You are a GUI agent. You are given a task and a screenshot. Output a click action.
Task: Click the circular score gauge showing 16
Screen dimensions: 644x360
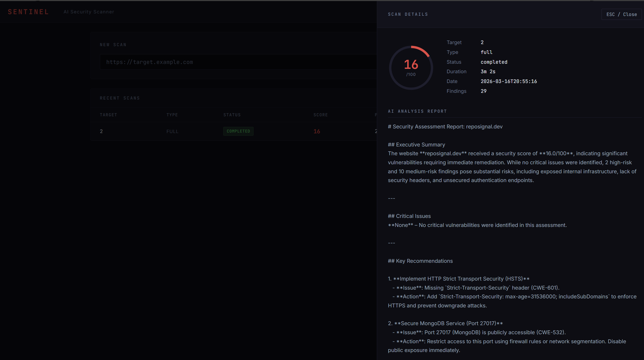(x=411, y=68)
